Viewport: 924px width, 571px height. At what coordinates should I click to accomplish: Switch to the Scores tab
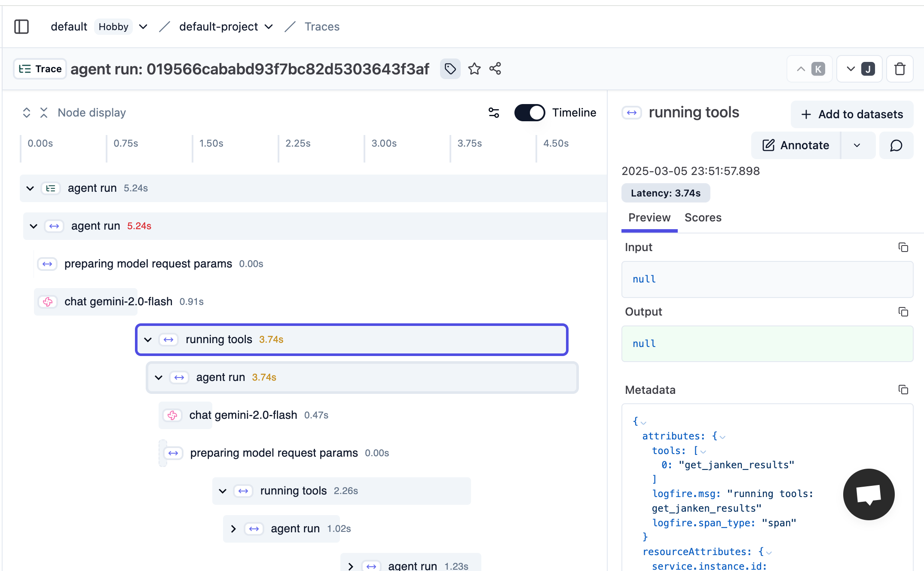703,218
